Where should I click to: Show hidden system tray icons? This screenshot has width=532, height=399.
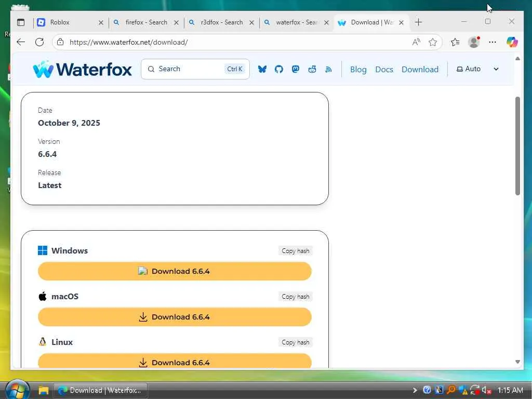coord(415,391)
